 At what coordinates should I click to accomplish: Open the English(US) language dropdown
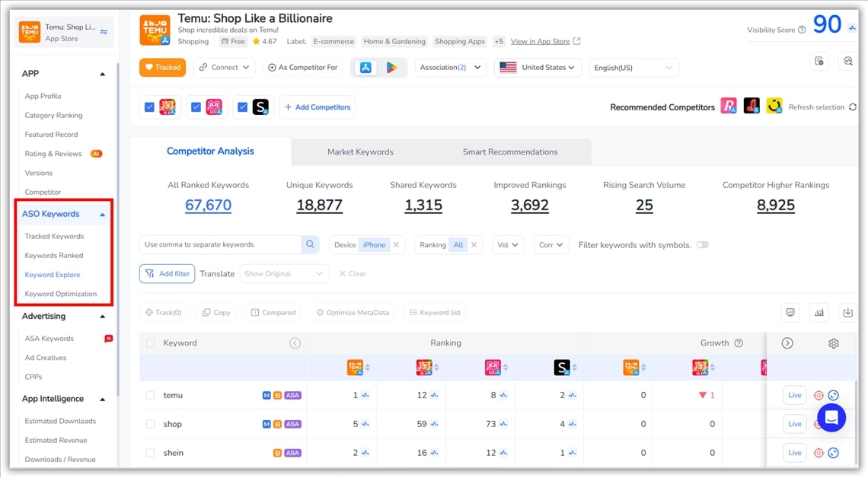click(633, 68)
